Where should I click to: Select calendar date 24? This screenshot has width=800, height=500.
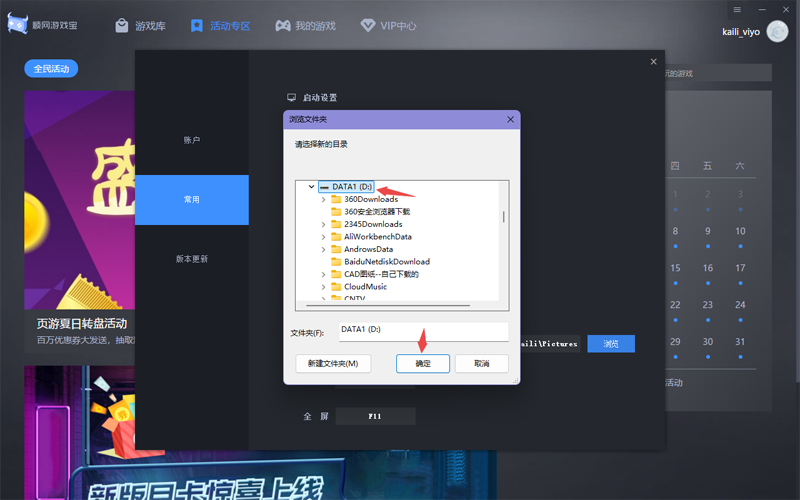pyautogui.click(x=740, y=305)
